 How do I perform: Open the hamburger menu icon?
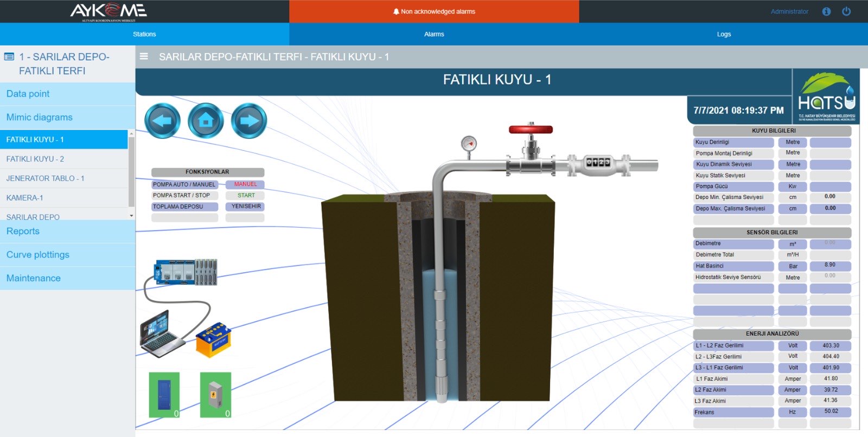144,56
